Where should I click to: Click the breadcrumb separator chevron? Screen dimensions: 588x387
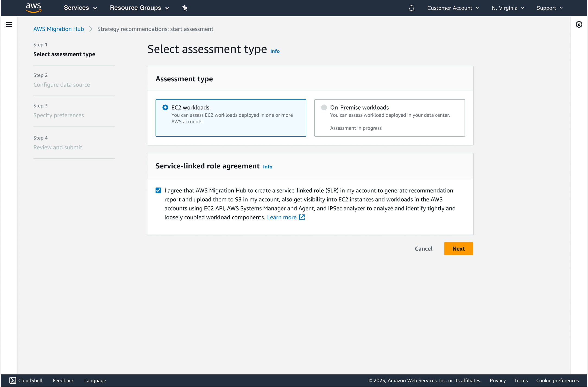pyautogui.click(x=91, y=29)
